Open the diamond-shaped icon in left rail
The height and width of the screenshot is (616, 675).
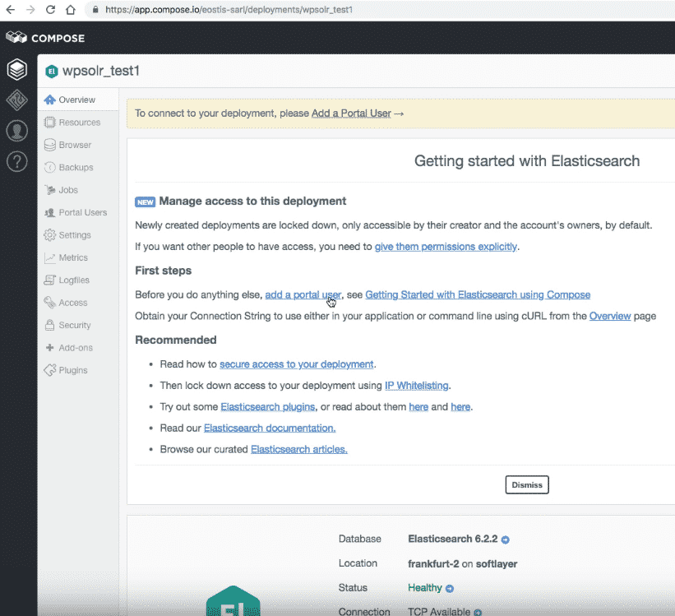tap(16, 100)
